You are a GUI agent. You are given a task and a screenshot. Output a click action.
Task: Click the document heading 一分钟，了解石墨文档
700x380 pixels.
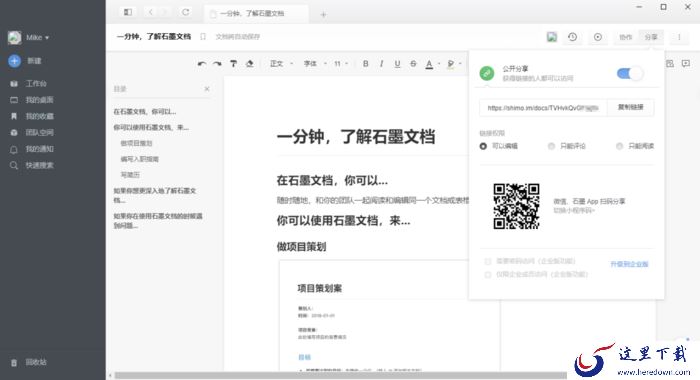pyautogui.click(x=356, y=137)
